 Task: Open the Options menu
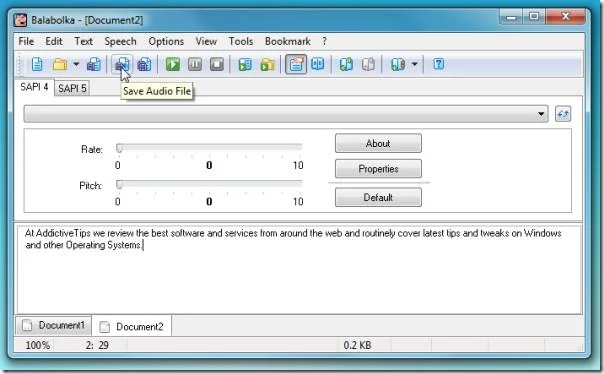(166, 41)
